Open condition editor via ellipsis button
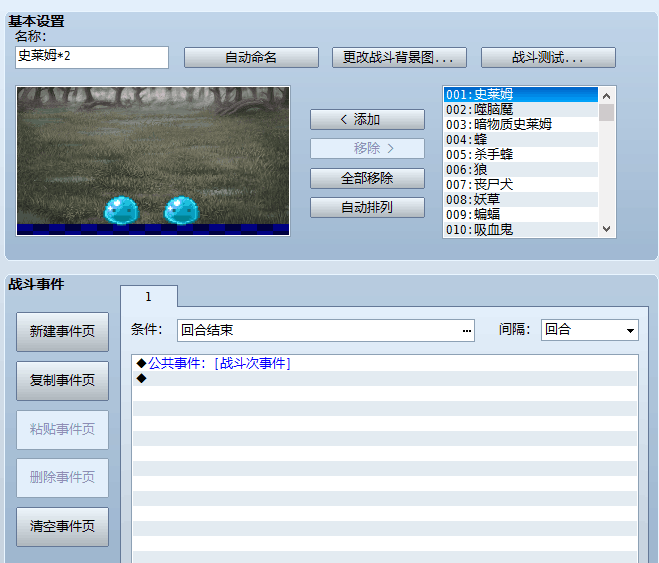Viewport: 659px width, 563px height. click(467, 331)
